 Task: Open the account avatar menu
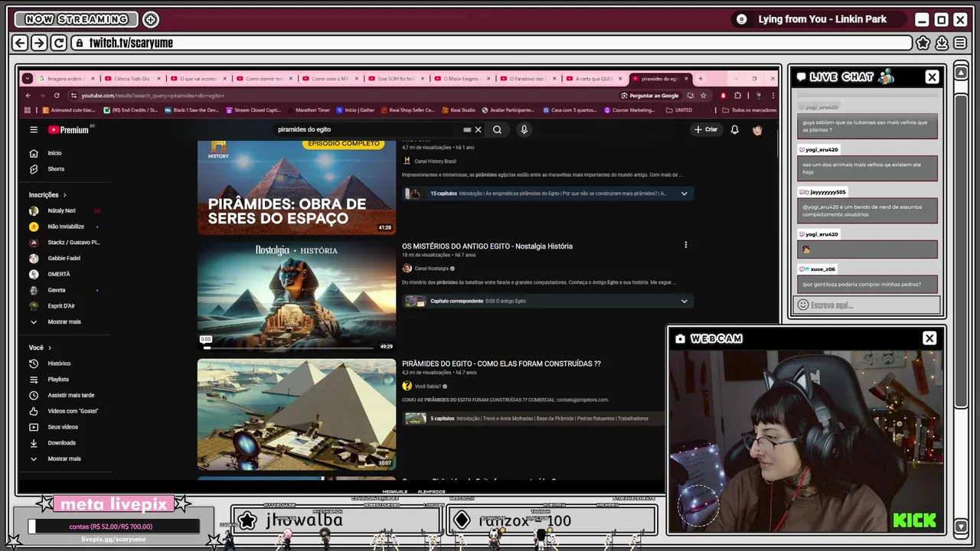point(757,130)
